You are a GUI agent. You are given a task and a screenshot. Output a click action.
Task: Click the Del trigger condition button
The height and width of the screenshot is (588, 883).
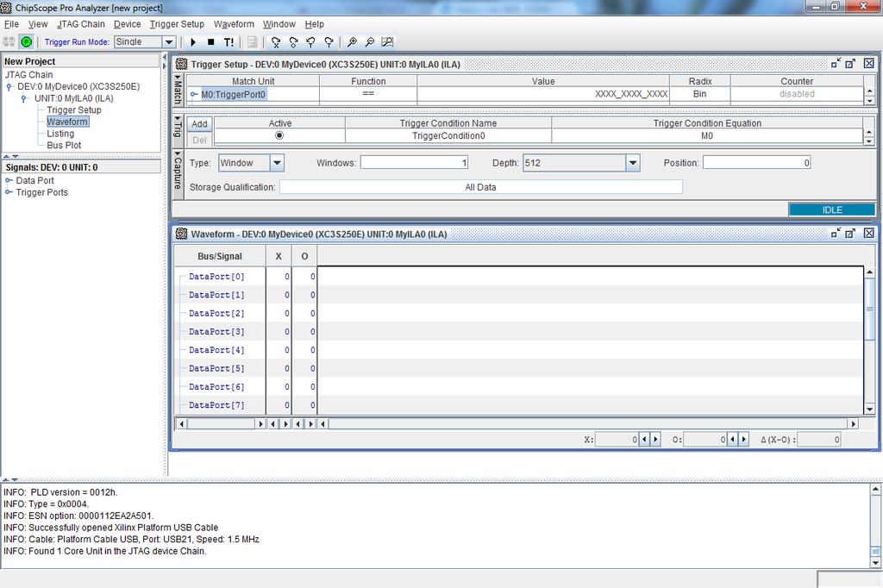pyautogui.click(x=199, y=140)
